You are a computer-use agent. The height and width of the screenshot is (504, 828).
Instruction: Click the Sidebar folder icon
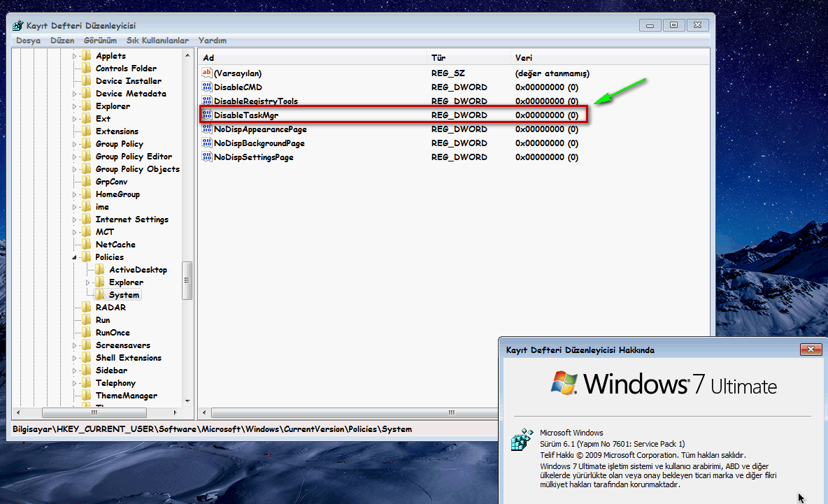pyautogui.click(x=87, y=370)
